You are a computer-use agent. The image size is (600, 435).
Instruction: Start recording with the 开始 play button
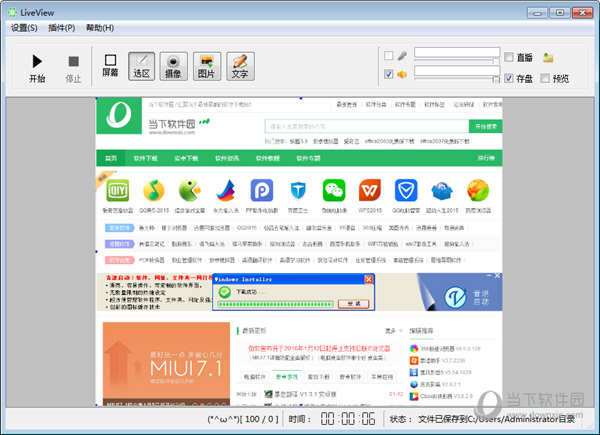pos(37,67)
